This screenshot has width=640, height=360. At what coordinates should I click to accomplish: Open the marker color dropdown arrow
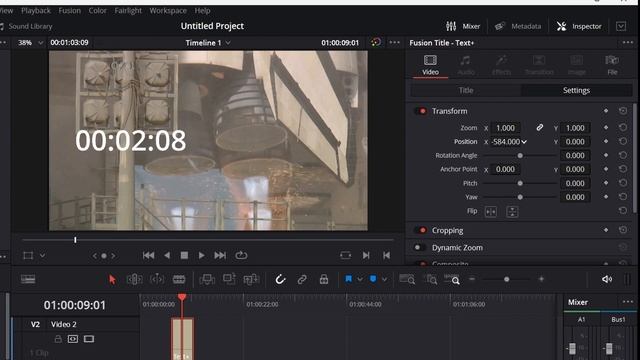point(384,280)
